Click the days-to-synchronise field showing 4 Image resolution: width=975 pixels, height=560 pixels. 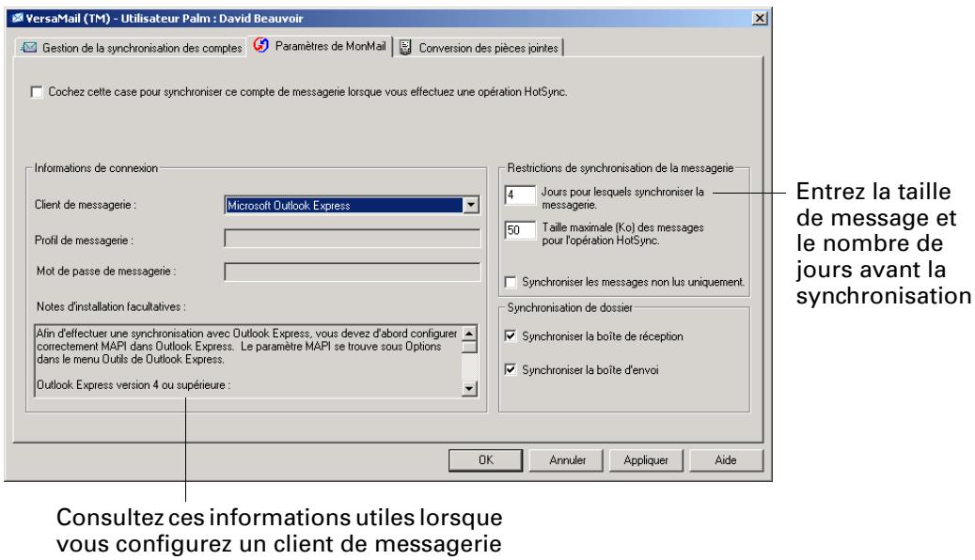point(520,195)
